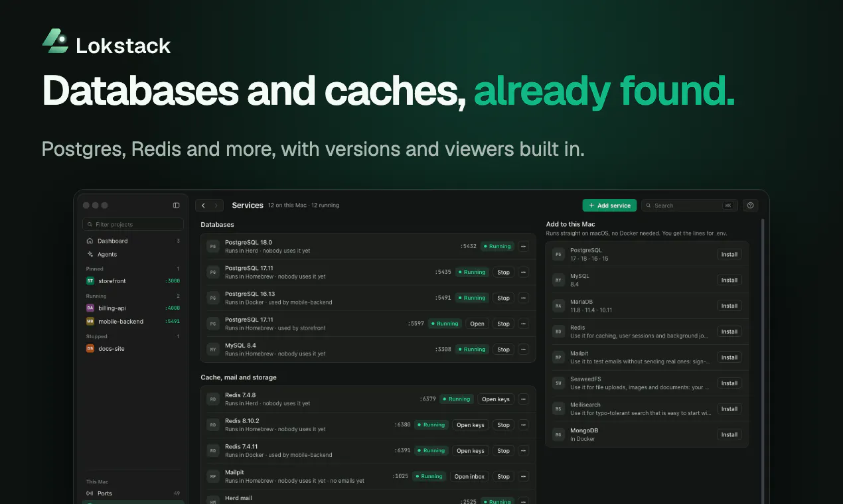Click the PG badge of PostgreSQL 16.13

[213, 298]
